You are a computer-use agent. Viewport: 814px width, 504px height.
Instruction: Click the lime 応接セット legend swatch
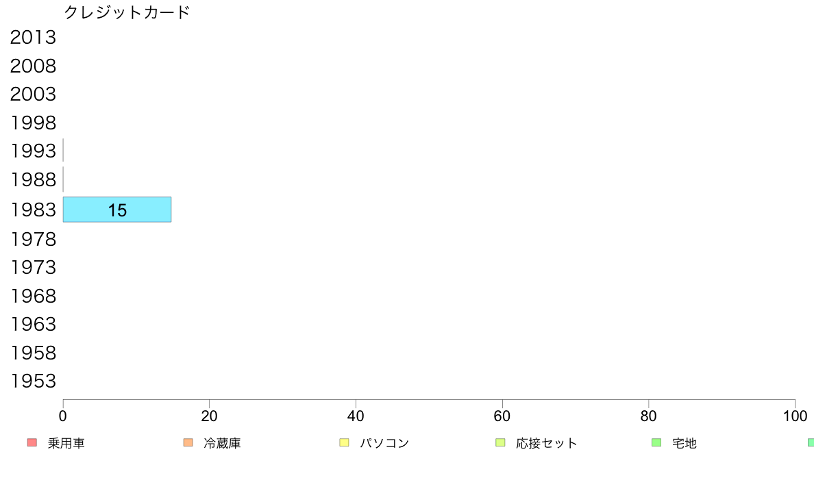pos(500,443)
